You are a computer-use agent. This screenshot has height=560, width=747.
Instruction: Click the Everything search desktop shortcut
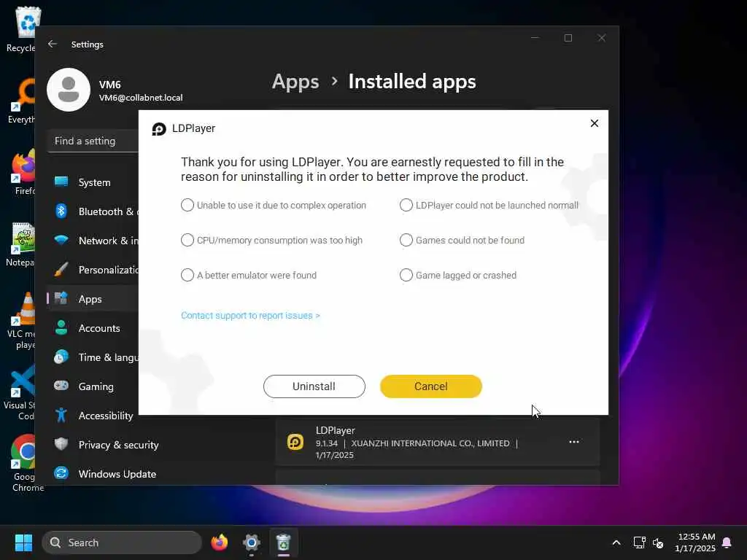pos(20,101)
